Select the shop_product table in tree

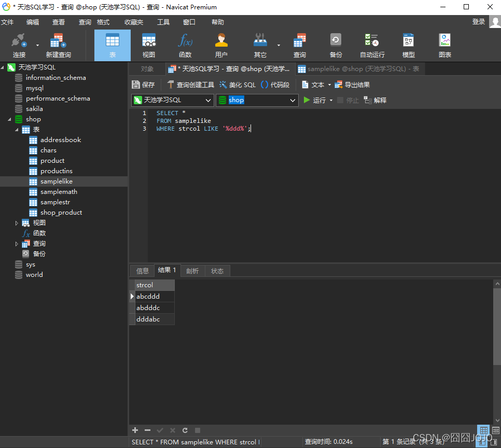click(61, 213)
